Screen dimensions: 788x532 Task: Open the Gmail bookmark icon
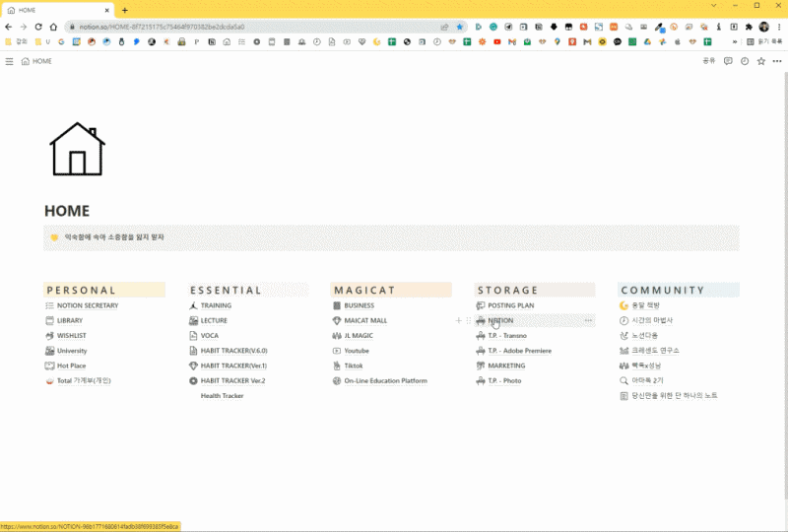(512, 41)
